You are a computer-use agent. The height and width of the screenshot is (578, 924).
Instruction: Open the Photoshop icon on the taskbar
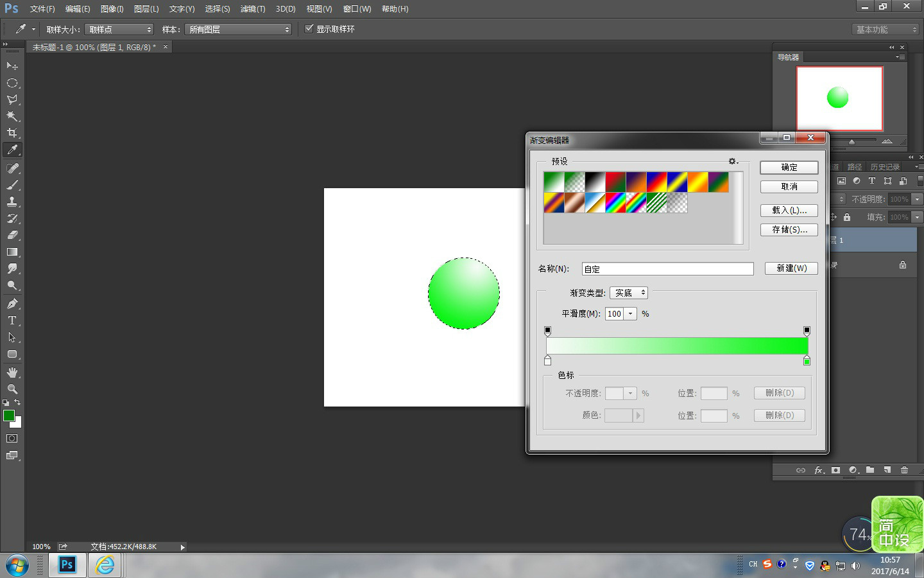67,565
